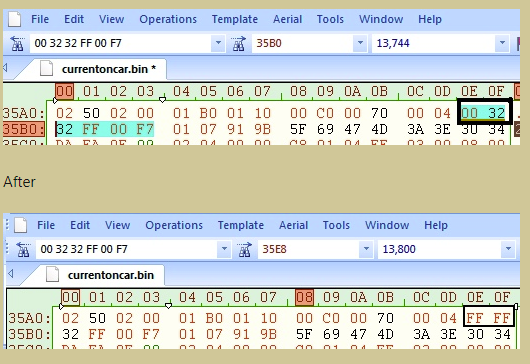Select the currentoncar.bin tab in bottom window

click(111, 275)
